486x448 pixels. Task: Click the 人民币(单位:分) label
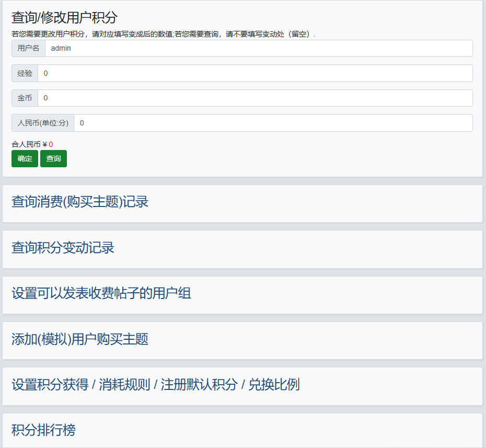pos(43,123)
